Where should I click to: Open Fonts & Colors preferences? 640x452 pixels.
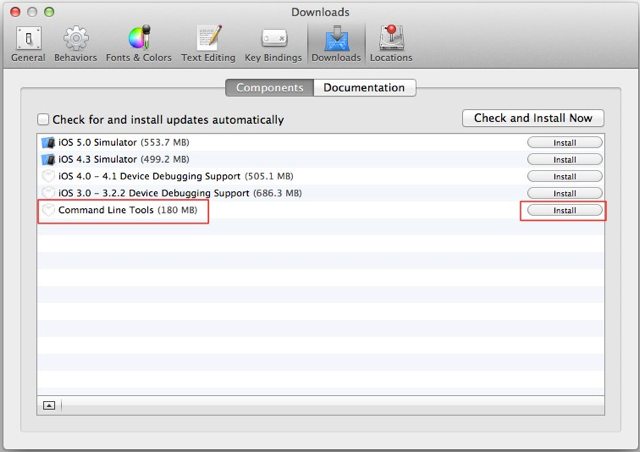136,43
